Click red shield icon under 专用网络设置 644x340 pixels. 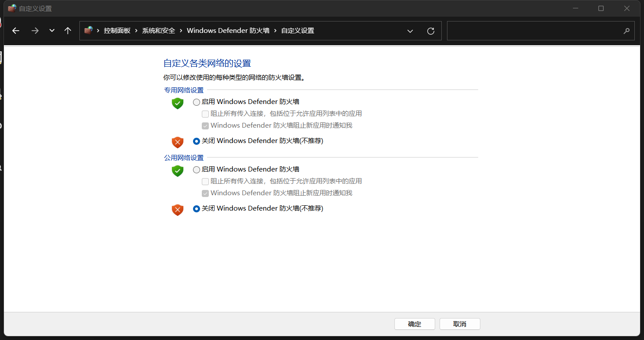point(177,142)
